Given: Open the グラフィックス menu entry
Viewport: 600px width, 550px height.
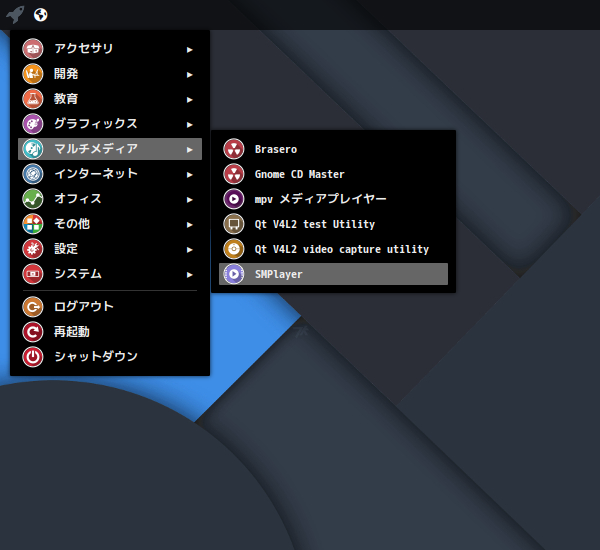Looking at the screenshot, I should pyautogui.click(x=110, y=124).
